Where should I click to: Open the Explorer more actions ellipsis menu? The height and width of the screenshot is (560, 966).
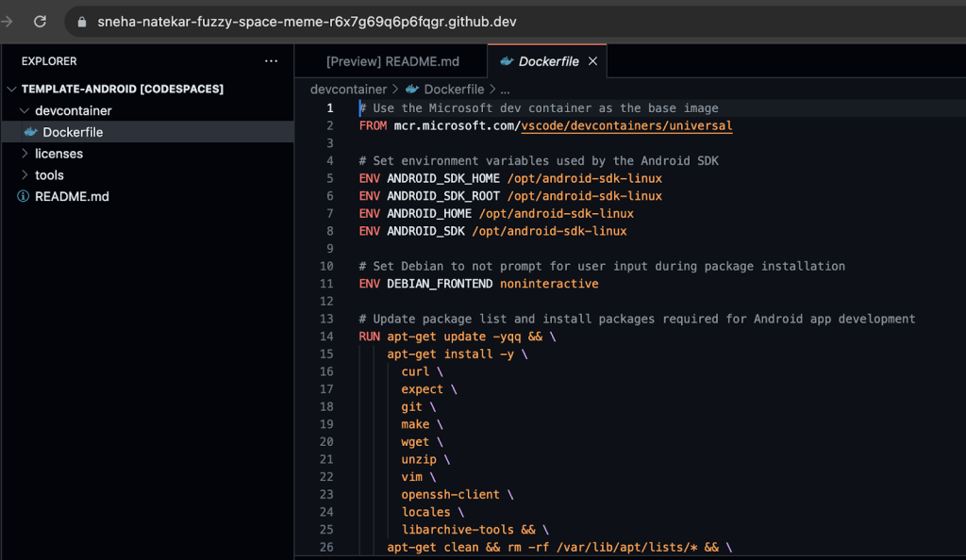(272, 61)
